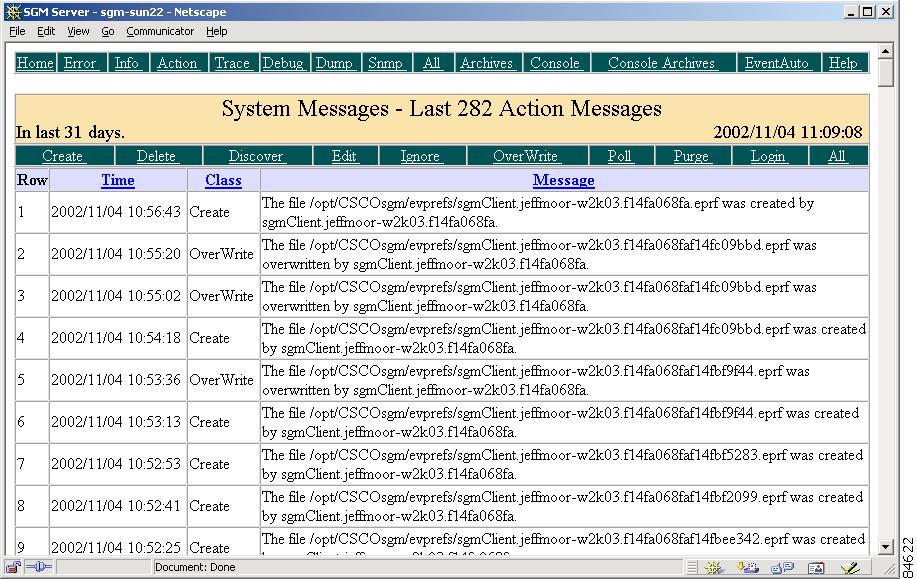Open the EventAuto link
Screen dimensions: 917x579
click(777, 63)
